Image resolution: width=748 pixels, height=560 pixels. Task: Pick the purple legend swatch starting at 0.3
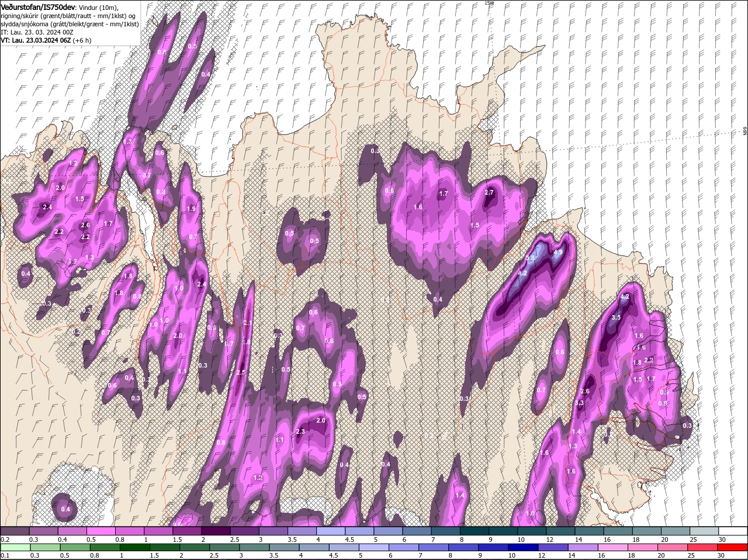[x=43, y=531]
